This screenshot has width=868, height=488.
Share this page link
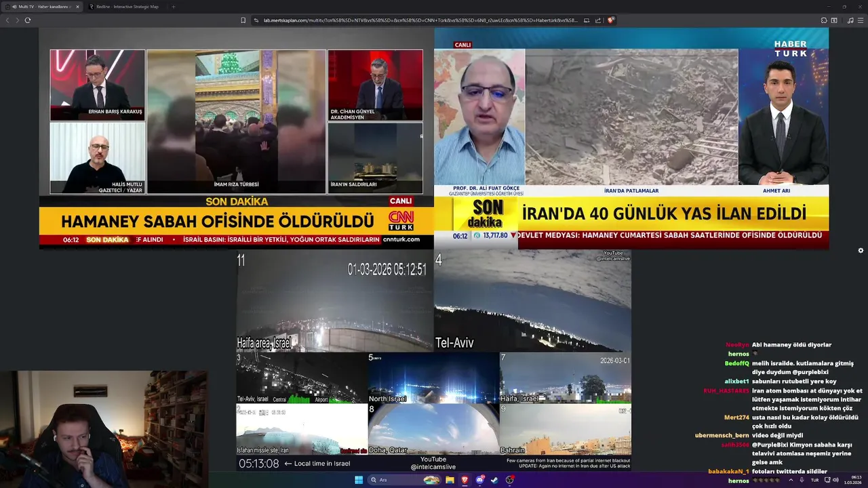(x=597, y=20)
